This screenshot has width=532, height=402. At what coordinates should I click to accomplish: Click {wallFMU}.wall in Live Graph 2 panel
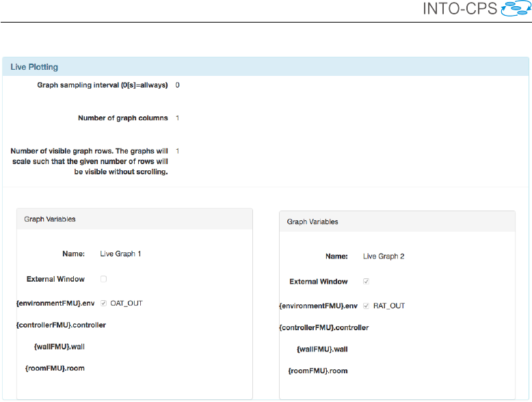[x=322, y=349]
